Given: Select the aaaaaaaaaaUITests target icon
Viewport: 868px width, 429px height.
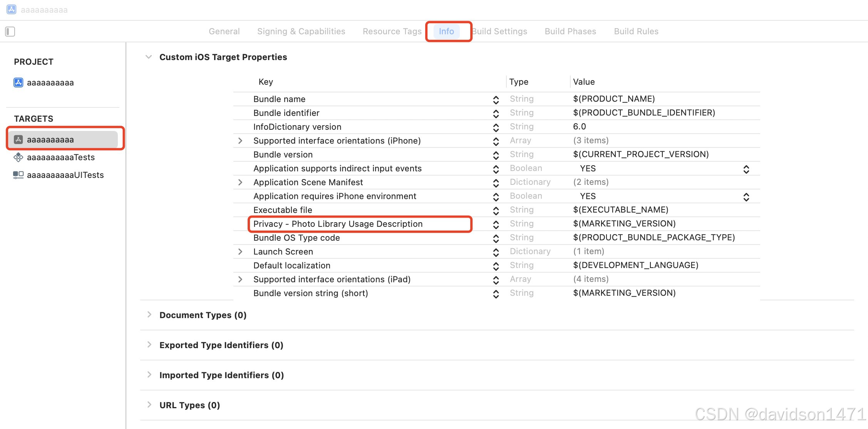Looking at the screenshot, I should [x=18, y=175].
